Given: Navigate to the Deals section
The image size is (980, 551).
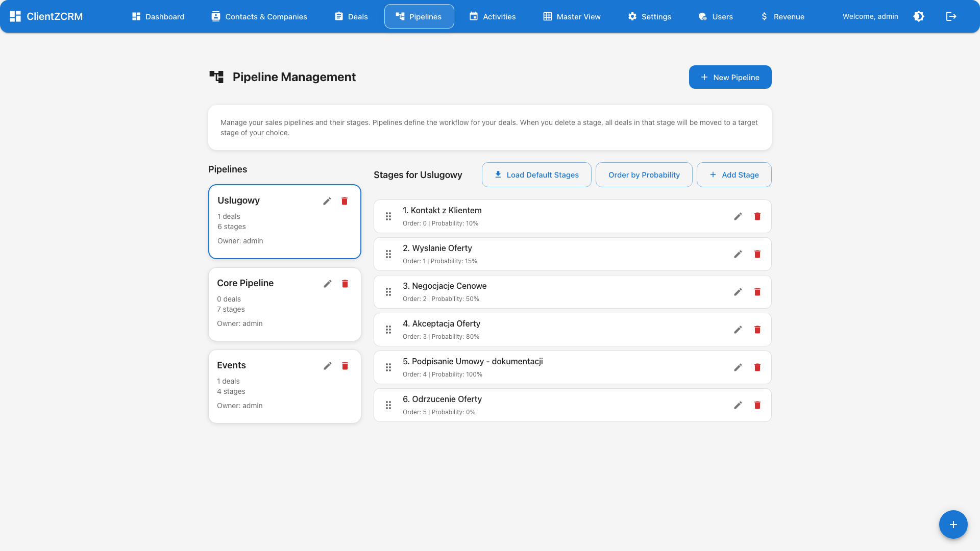Looking at the screenshot, I should [x=351, y=16].
